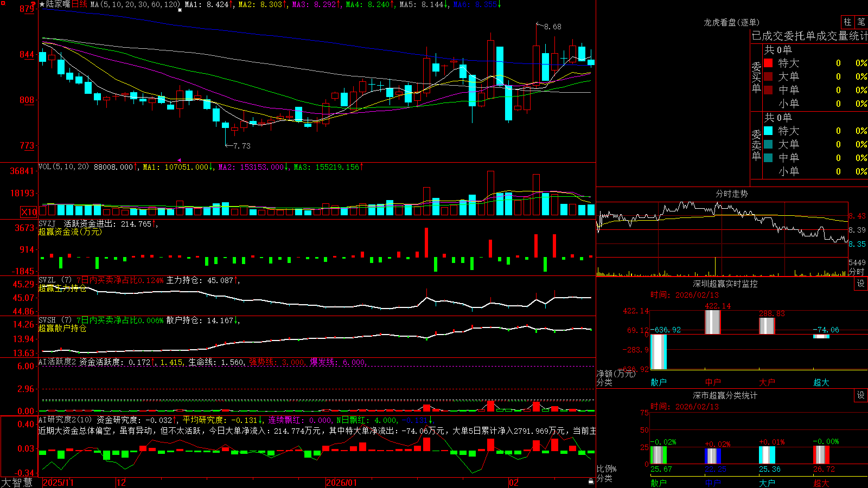
Task: Click the 主力持仓: 45.087 value
Action: (200, 280)
